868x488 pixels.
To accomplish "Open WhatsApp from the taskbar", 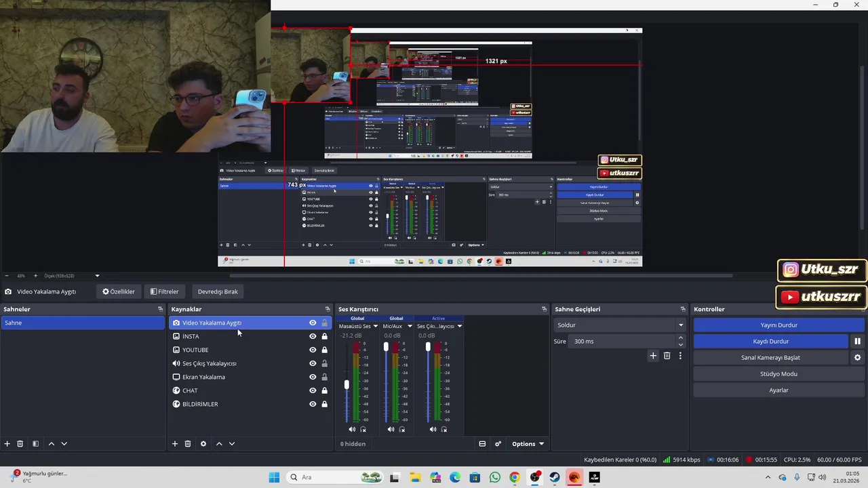I will coord(494,477).
